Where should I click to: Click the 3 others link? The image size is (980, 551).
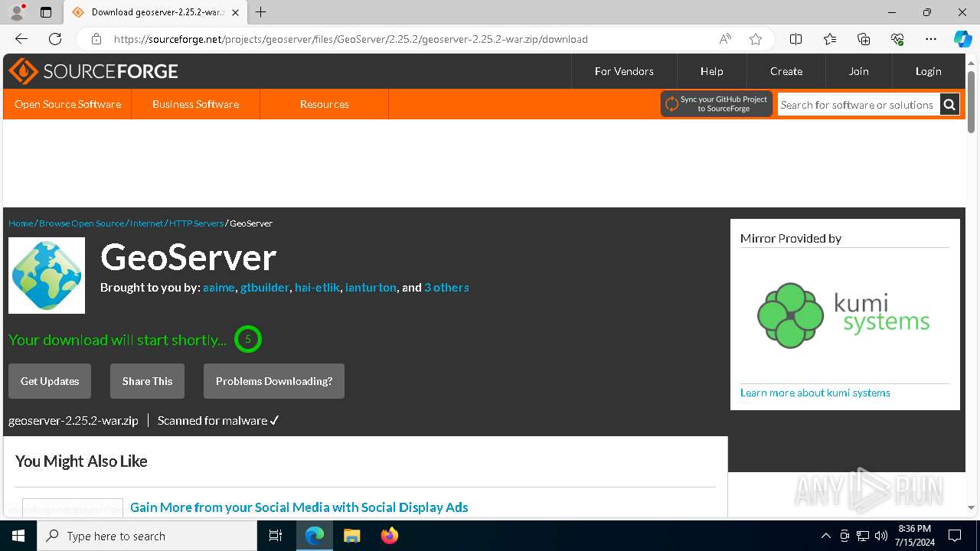coord(446,288)
